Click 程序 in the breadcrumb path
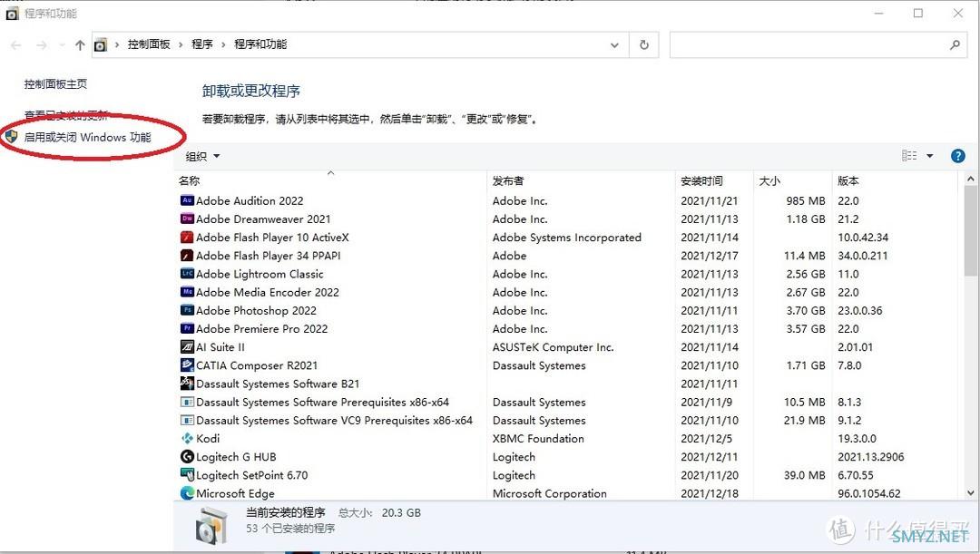Viewport: 980px width, 554px height. (201, 44)
